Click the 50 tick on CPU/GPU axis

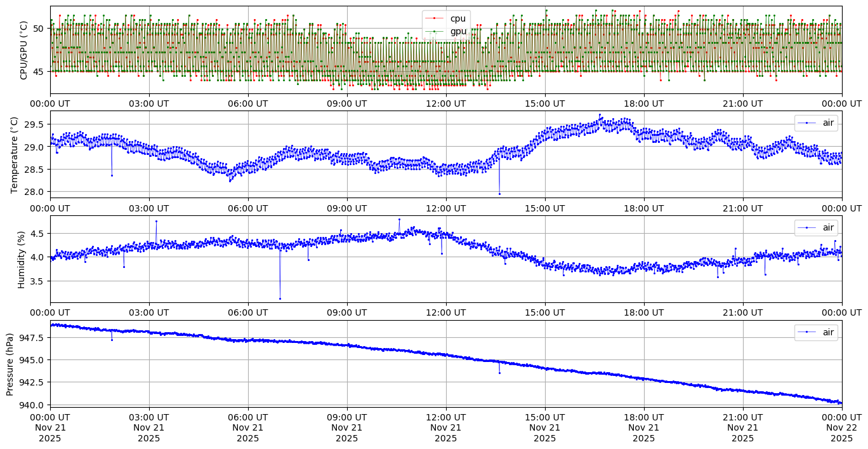[x=39, y=28]
